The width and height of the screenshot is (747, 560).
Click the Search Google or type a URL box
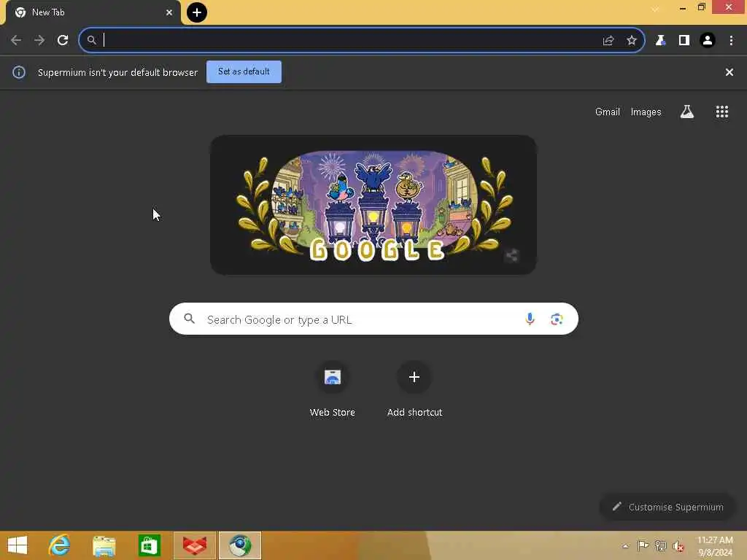tap(373, 319)
